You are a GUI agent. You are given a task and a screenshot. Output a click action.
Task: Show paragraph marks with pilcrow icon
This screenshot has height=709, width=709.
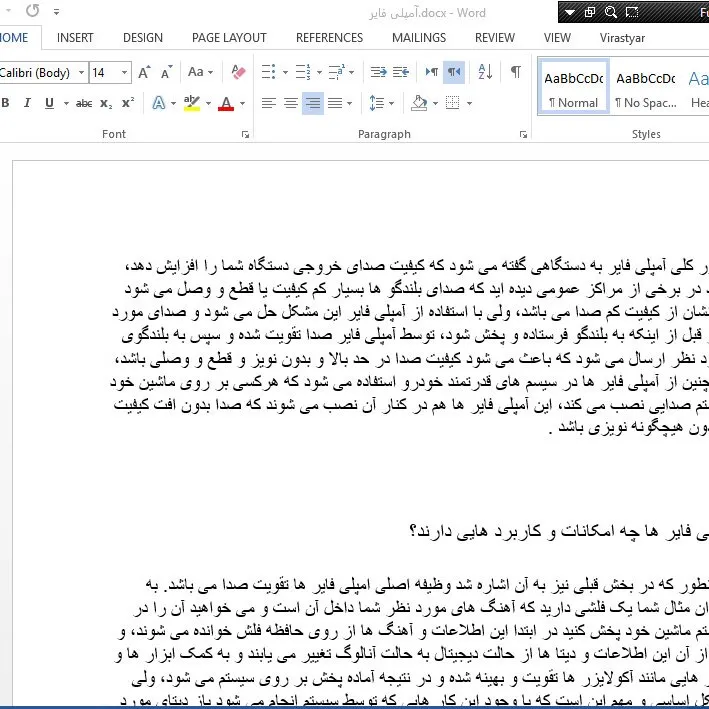pyautogui.click(x=515, y=72)
